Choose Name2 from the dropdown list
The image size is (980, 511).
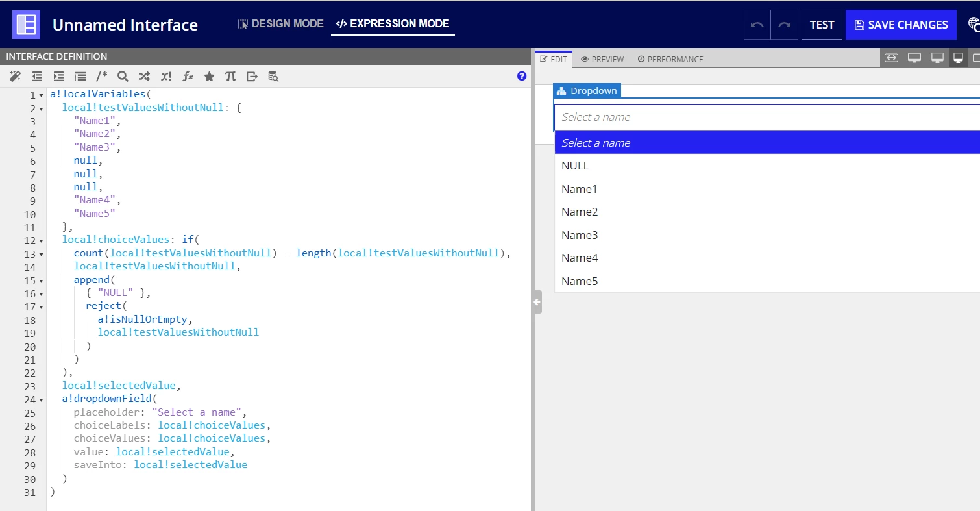767,212
